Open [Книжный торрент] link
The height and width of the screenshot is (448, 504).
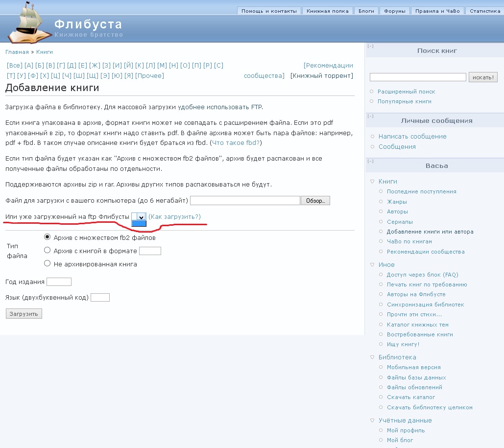coord(321,76)
